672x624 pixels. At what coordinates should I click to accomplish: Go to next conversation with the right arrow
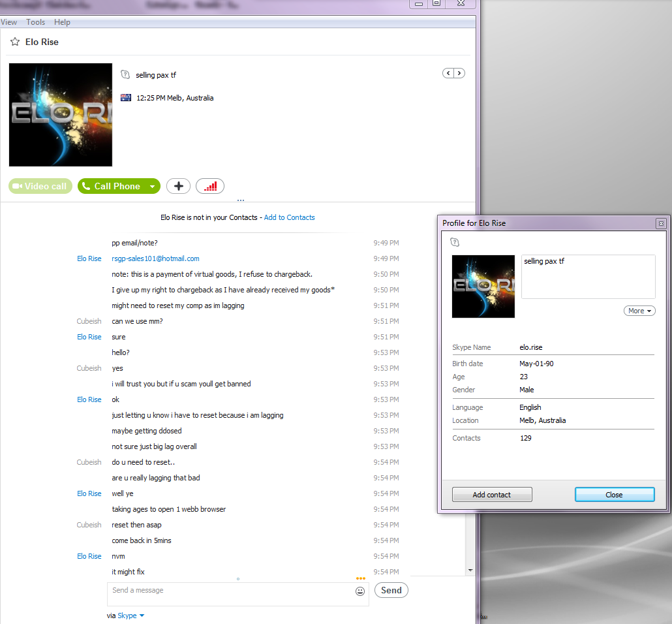tap(459, 73)
